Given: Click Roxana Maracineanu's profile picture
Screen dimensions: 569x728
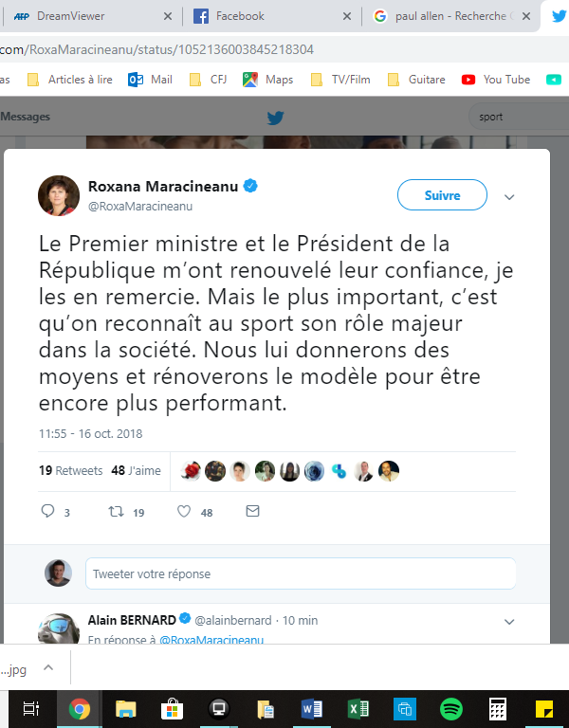Looking at the screenshot, I should (x=58, y=195).
